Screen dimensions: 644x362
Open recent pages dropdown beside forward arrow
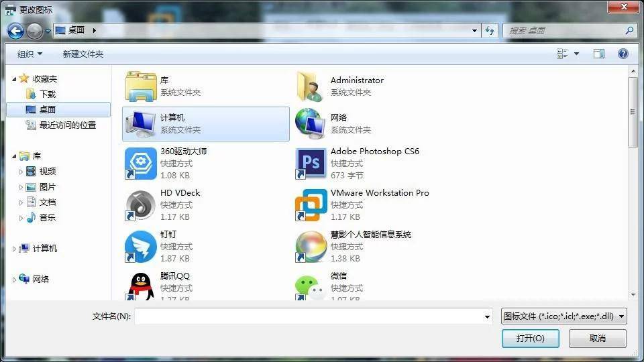coord(48,32)
